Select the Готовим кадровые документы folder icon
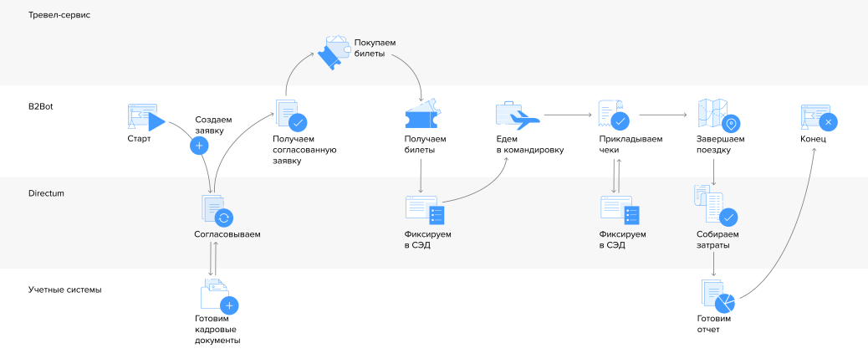Viewport: 868px width, 364px height. point(219,297)
